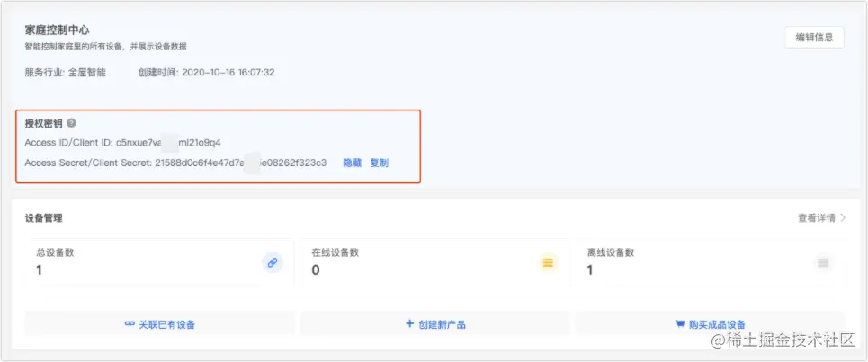Image resolution: width=868 pixels, height=362 pixels.
Task: Click the 离线设备数 count card
Action: point(711,262)
